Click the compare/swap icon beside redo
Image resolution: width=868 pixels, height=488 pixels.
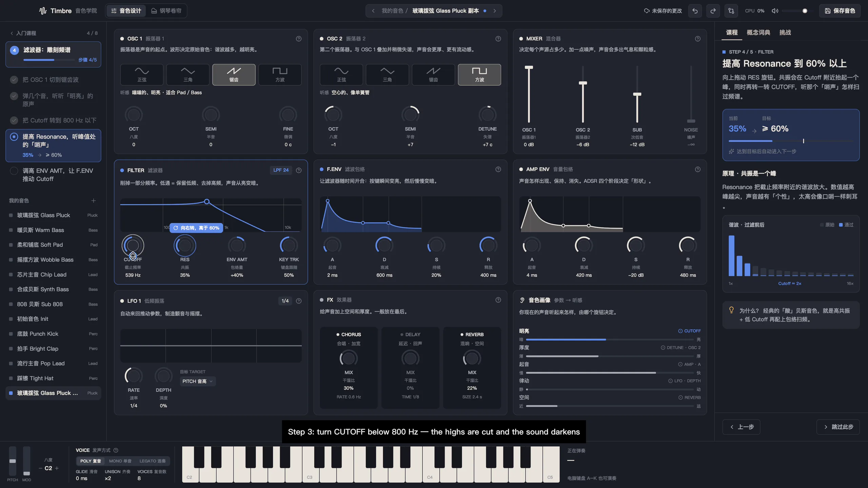coord(731,11)
